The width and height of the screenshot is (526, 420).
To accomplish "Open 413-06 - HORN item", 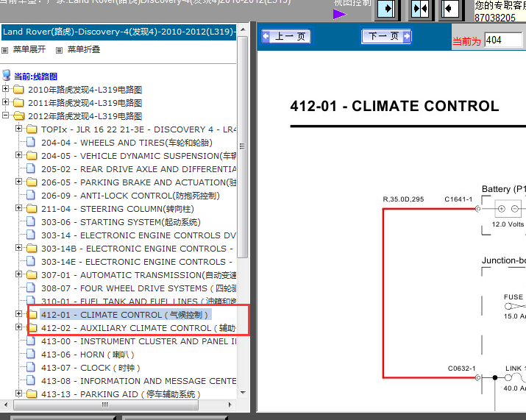I will coord(88,355).
